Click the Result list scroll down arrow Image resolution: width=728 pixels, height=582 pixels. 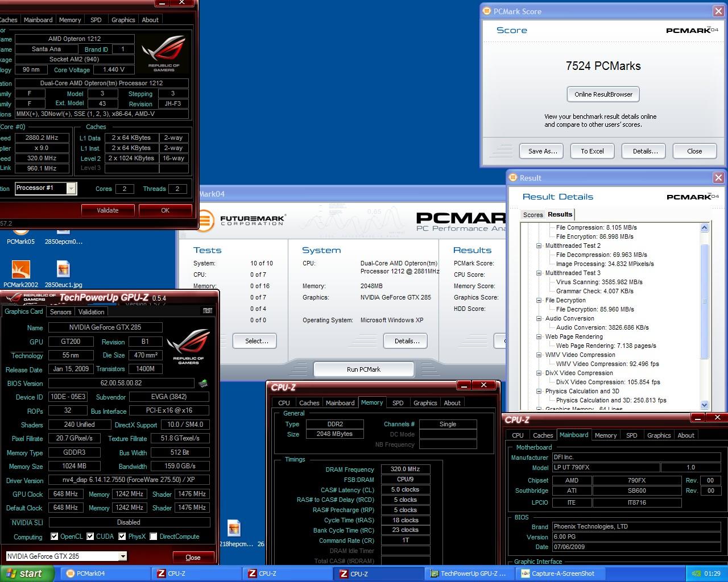705,405
